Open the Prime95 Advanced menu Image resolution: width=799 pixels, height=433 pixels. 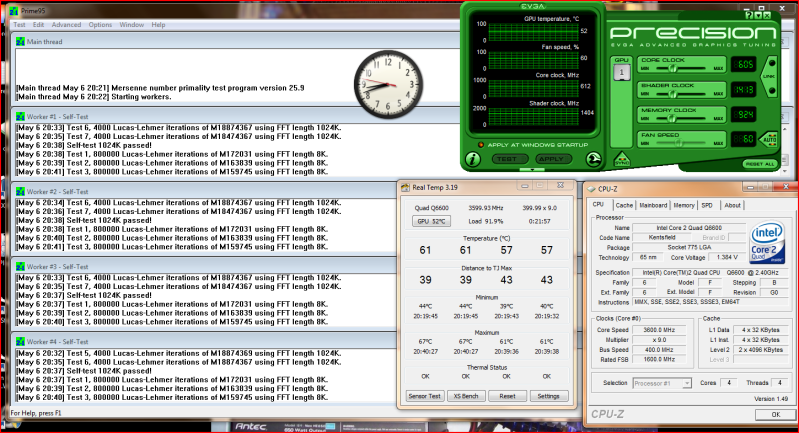tap(66, 24)
